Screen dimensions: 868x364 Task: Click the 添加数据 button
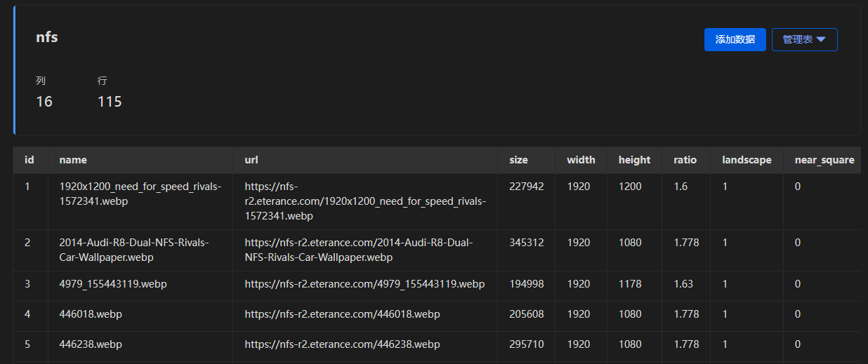coord(735,40)
